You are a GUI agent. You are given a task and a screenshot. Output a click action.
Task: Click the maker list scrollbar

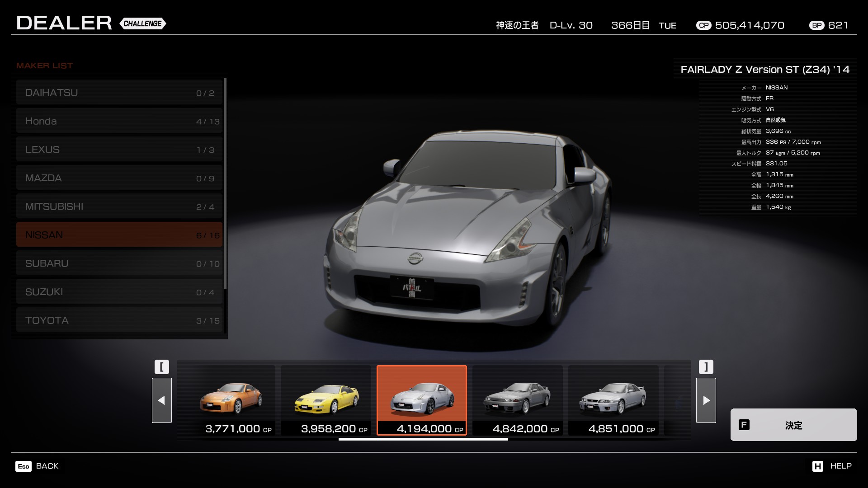pyautogui.click(x=225, y=183)
